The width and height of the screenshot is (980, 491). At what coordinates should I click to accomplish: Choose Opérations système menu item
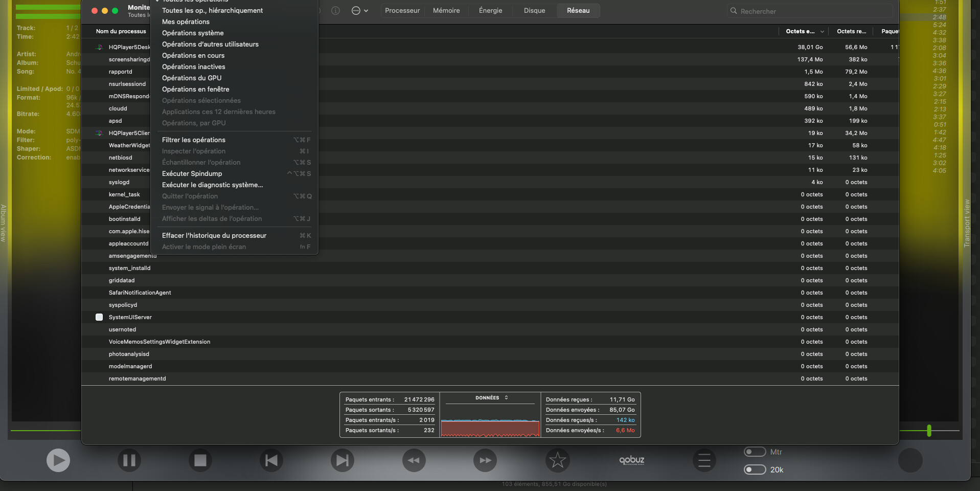pos(234,33)
